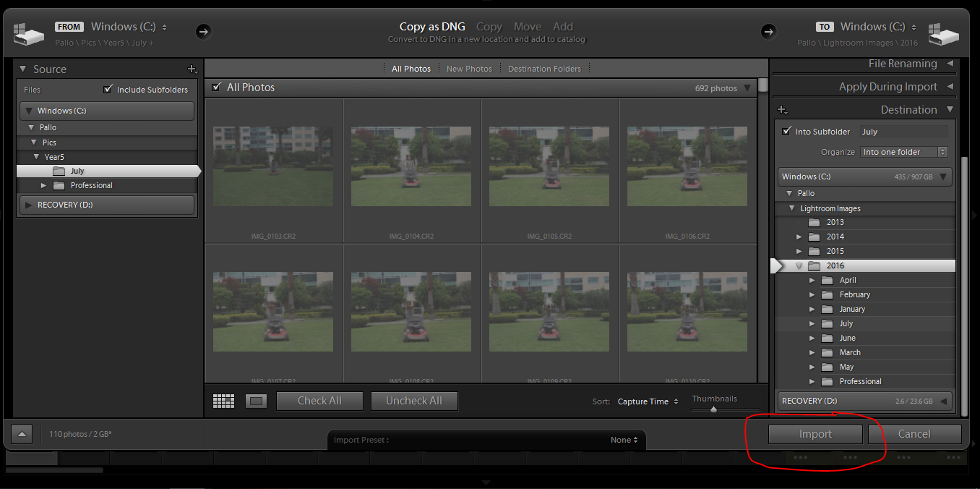
Task: Open the FROM Windows (C:) source dropdown
Action: click(x=129, y=27)
